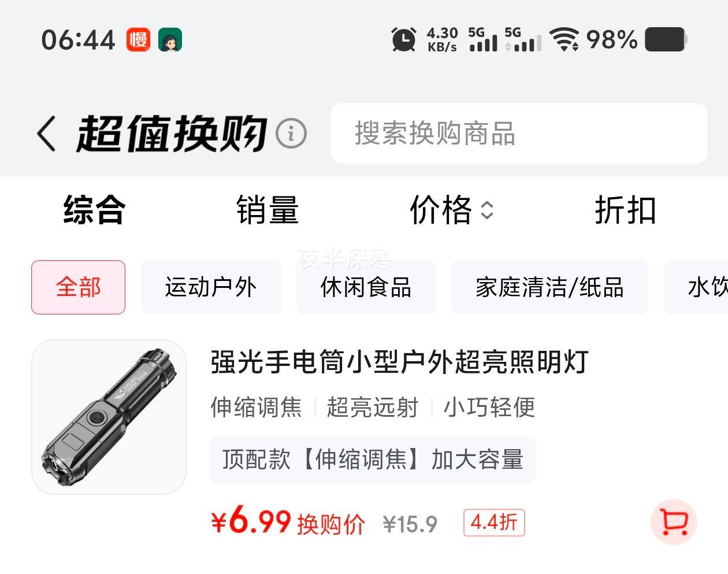The height and width of the screenshot is (574, 728).
Task: Tap the alarm clock status icon
Action: (x=403, y=40)
